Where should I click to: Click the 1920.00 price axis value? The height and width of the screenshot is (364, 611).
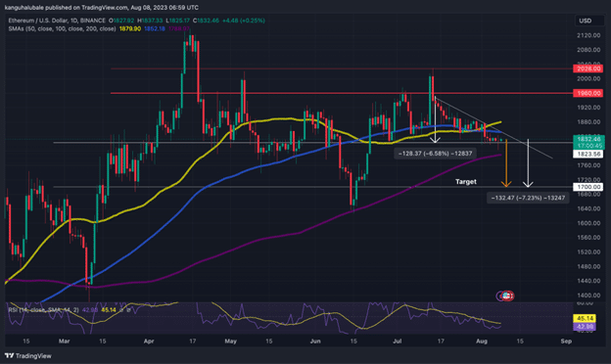tap(588, 108)
